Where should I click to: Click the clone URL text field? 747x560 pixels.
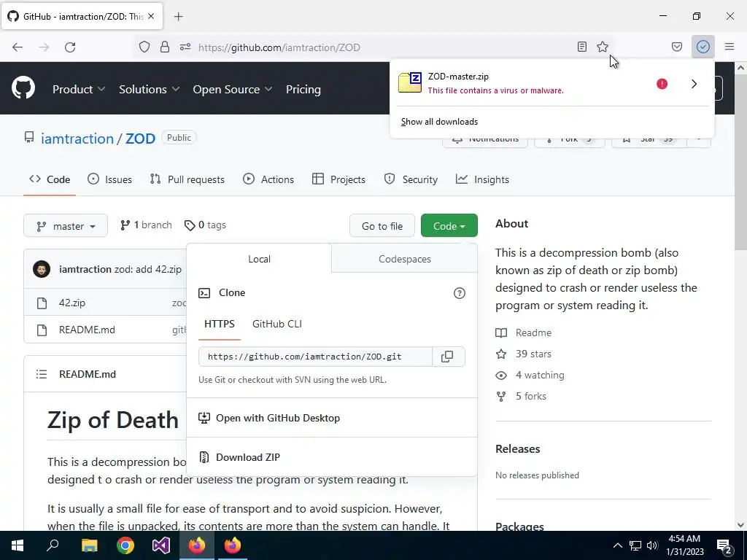coord(315,357)
